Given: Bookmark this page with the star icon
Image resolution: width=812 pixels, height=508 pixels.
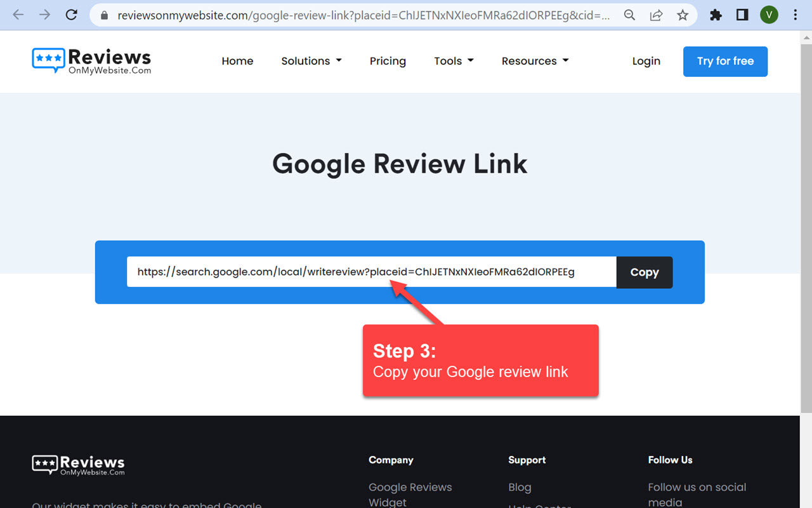Looking at the screenshot, I should click(683, 15).
